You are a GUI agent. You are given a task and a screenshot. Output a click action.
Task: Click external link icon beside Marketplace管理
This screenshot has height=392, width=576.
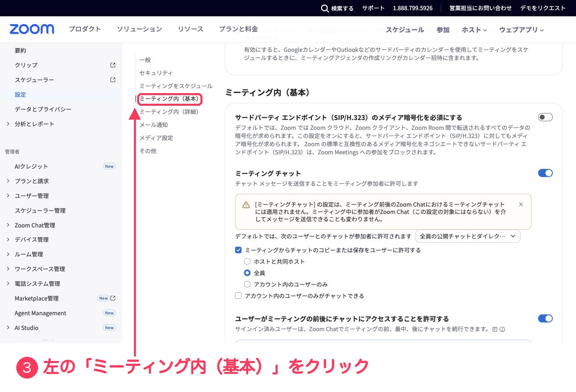click(113, 298)
